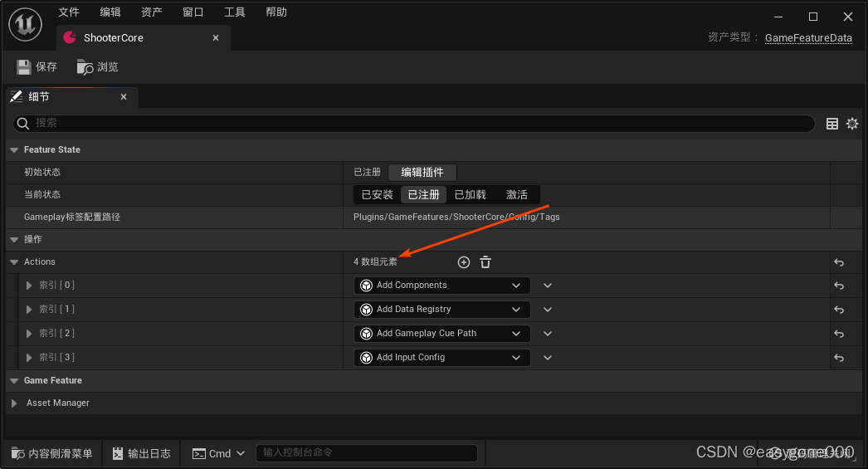The width and height of the screenshot is (868, 469).
Task: Open the 资产 menu
Action: click(152, 12)
